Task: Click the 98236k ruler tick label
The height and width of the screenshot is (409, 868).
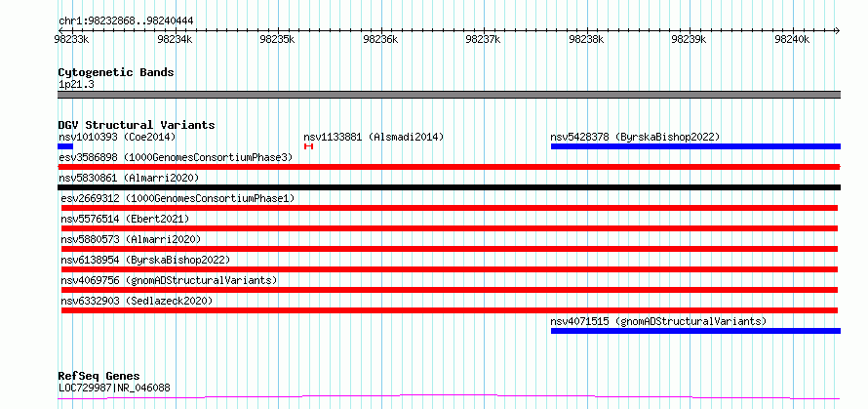Action: point(380,39)
